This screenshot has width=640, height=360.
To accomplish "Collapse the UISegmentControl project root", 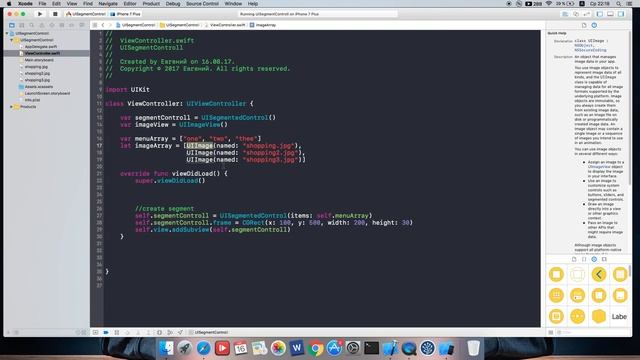I will coord(7,33).
